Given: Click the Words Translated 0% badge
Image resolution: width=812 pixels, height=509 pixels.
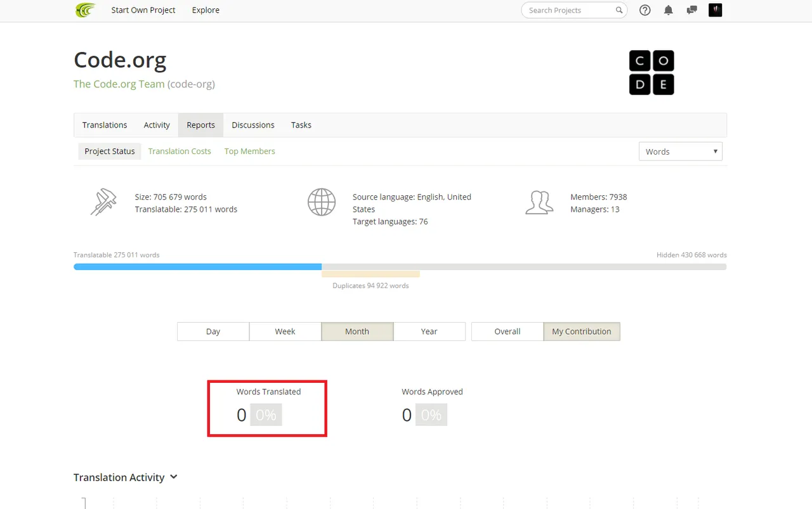Looking at the screenshot, I should (266, 415).
